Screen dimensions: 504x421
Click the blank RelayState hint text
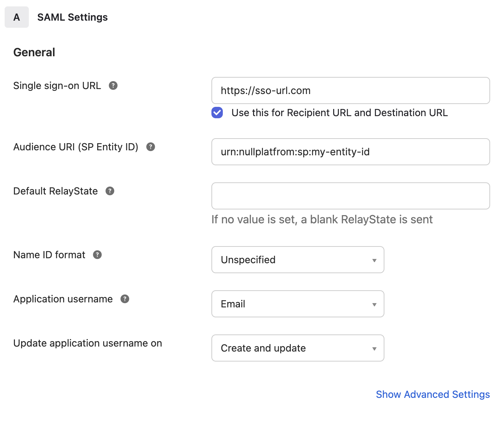pos(322,219)
